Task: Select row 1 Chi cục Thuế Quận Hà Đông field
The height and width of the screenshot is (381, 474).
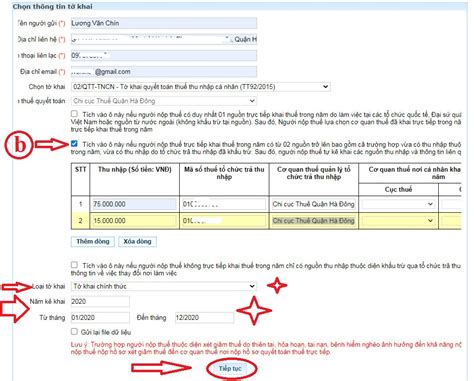Action: click(x=313, y=204)
